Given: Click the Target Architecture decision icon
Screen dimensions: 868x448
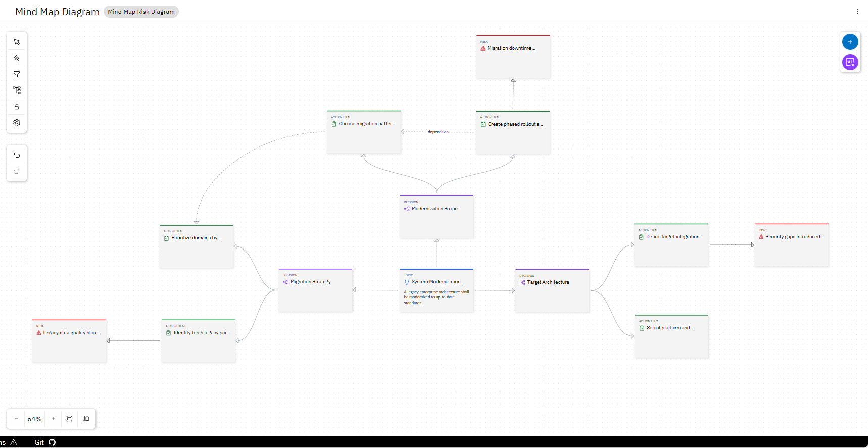Looking at the screenshot, I should pos(522,283).
